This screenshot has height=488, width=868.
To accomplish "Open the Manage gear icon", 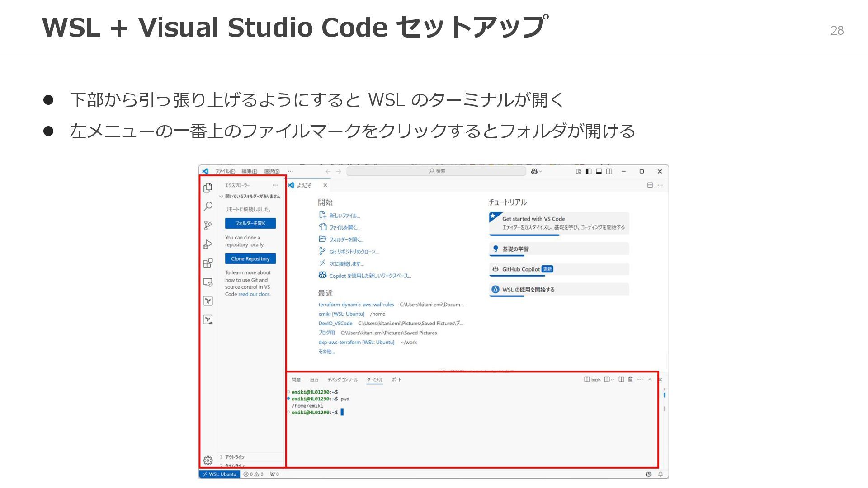I will pos(208,460).
